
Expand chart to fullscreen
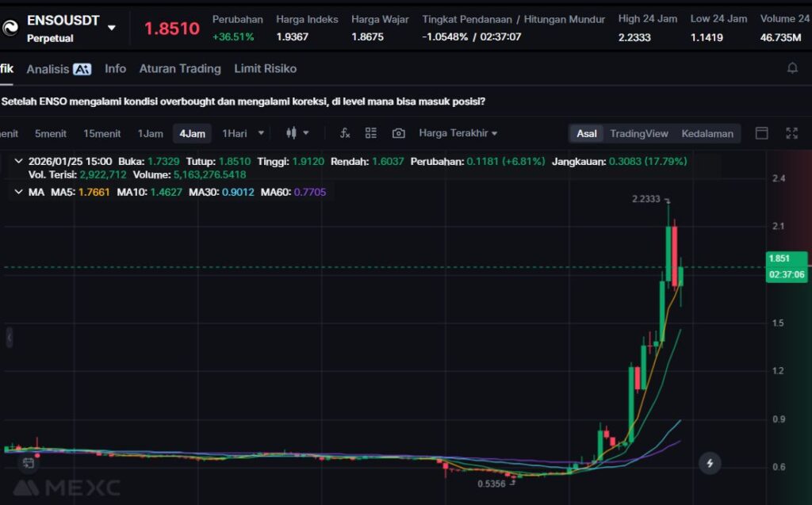click(791, 133)
